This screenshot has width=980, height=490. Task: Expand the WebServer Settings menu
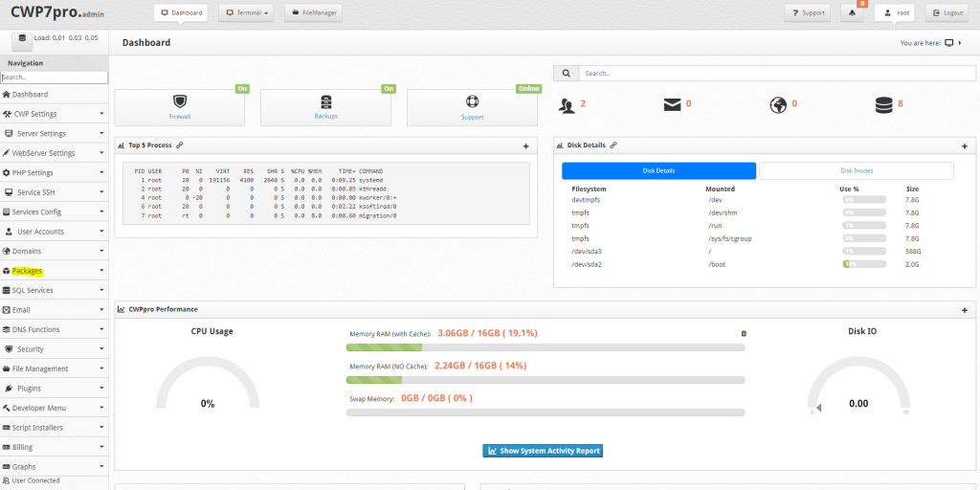tap(54, 153)
